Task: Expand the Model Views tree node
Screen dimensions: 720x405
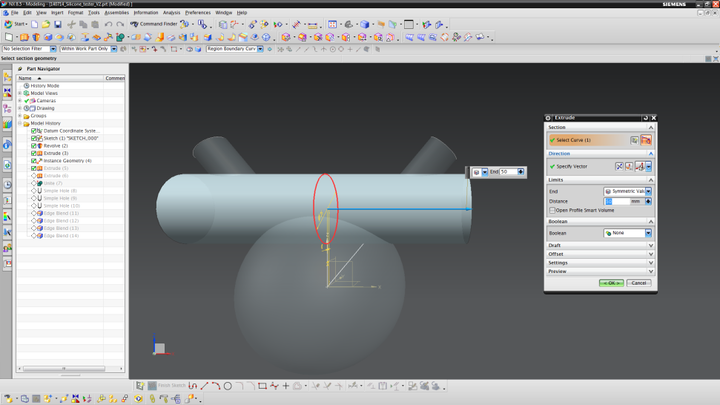Action: click(x=20, y=93)
